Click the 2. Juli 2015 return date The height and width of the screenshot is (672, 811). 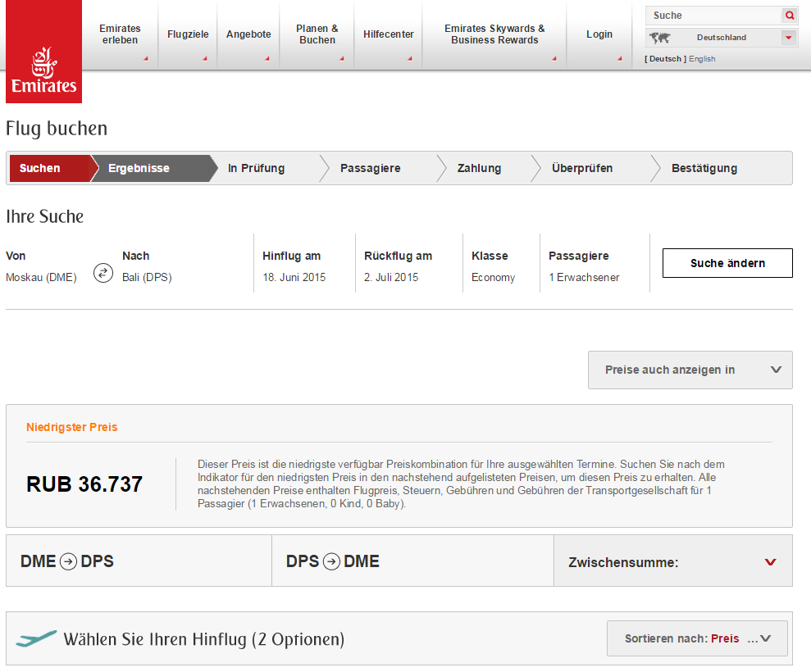(x=391, y=277)
